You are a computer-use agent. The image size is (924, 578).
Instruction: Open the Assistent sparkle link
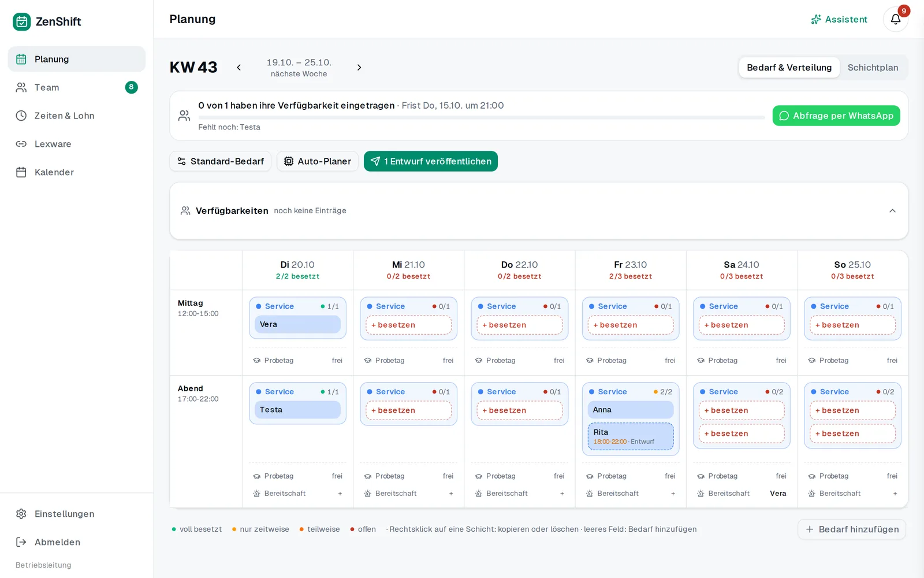[x=839, y=19]
